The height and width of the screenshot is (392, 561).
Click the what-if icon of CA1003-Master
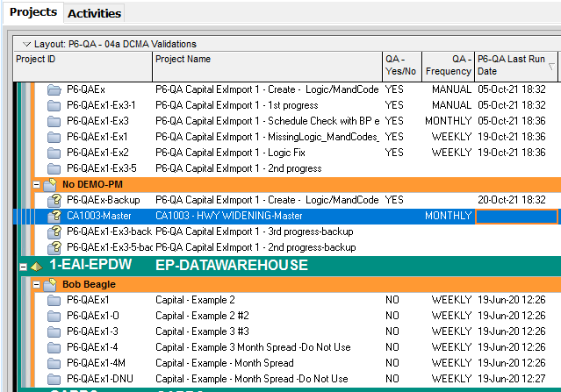coord(54,216)
